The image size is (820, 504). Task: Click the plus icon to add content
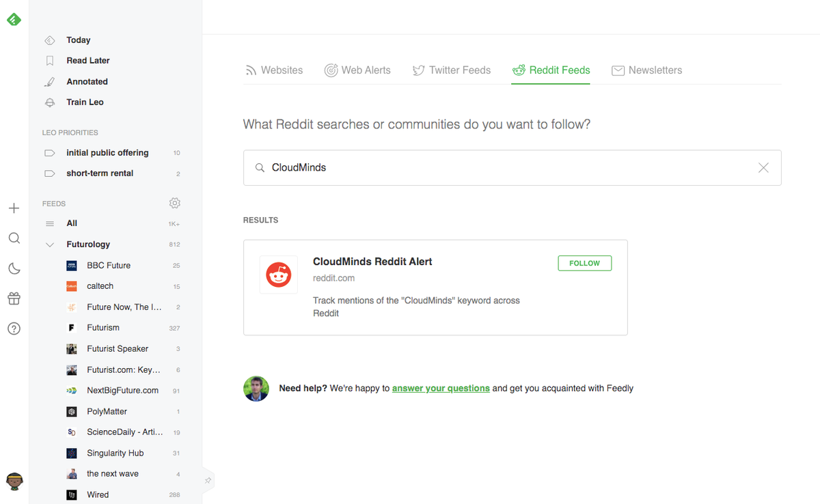pos(14,208)
